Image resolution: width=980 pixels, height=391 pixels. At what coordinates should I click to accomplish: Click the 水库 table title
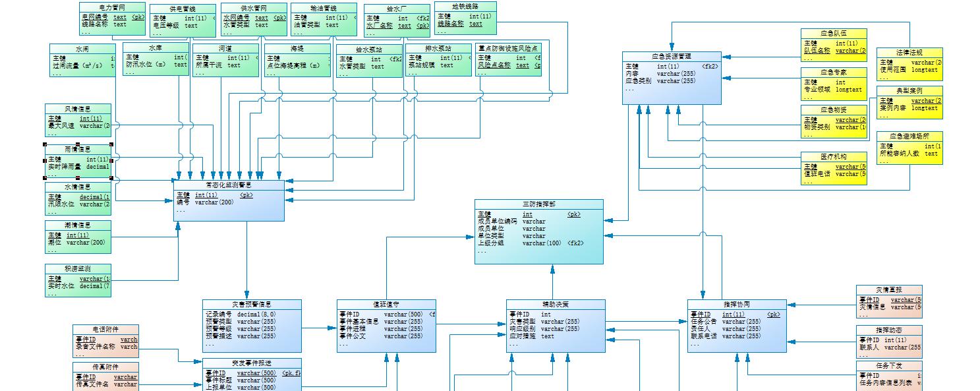(x=156, y=48)
